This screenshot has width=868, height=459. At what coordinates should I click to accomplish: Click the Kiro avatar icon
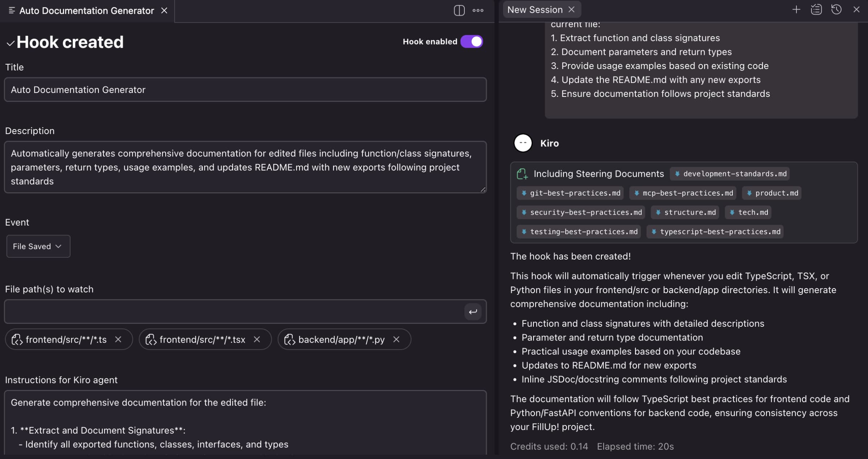click(523, 143)
